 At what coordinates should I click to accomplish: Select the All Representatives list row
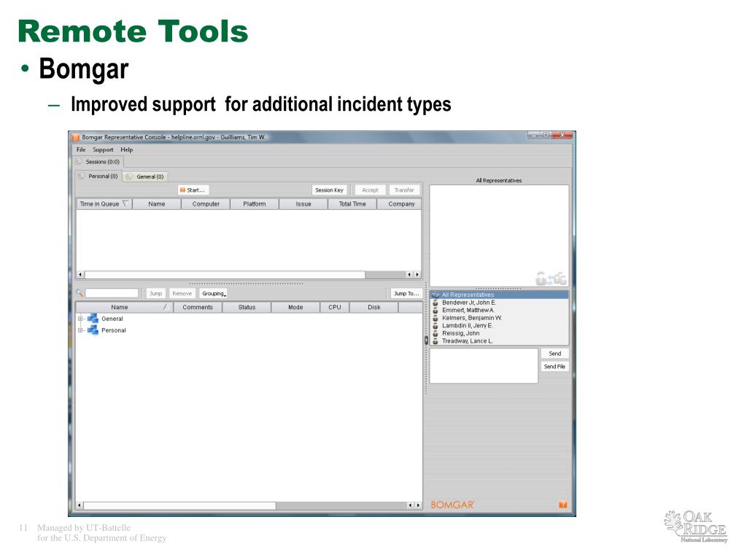(x=499, y=295)
